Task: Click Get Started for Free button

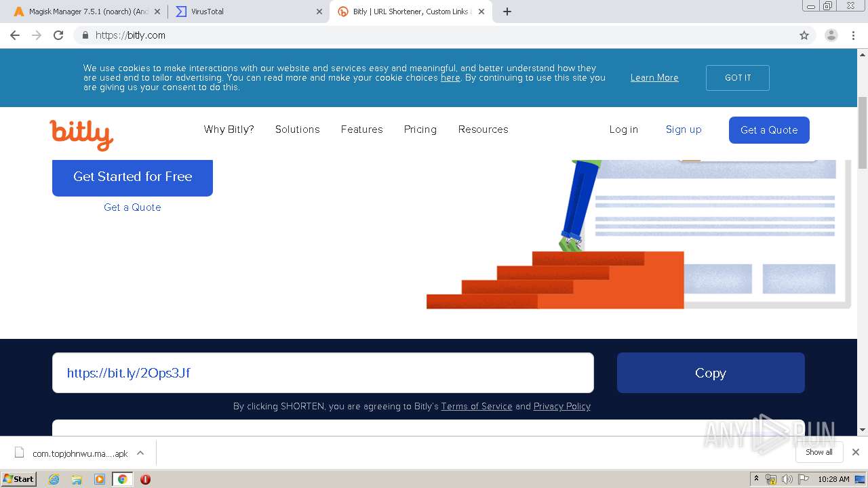Action: coord(132,177)
